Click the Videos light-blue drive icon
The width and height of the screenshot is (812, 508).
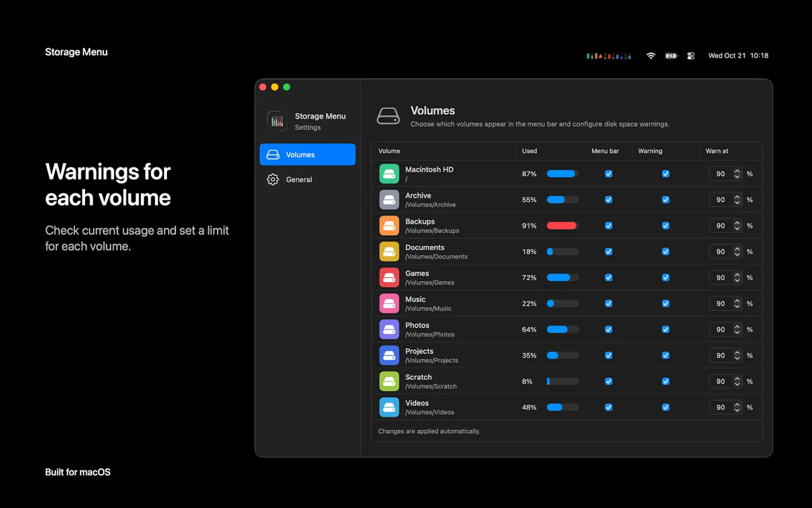(389, 407)
